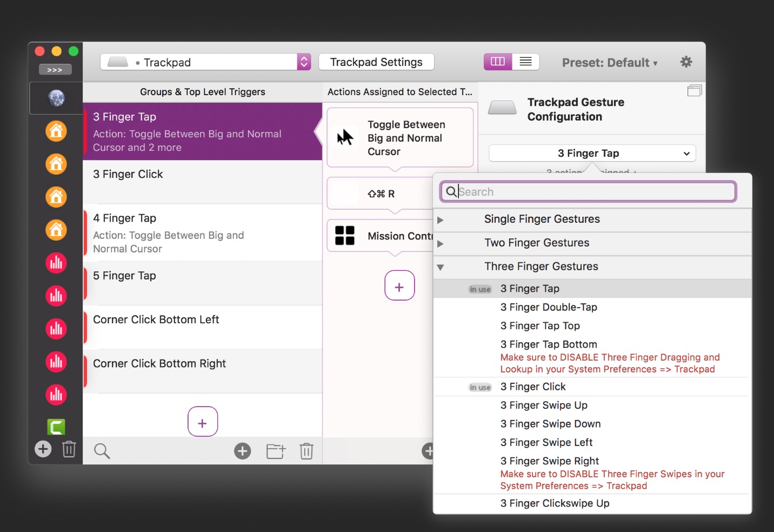Add a new trigger with the outlined plus button
This screenshot has width=774, height=532.
coord(203,421)
